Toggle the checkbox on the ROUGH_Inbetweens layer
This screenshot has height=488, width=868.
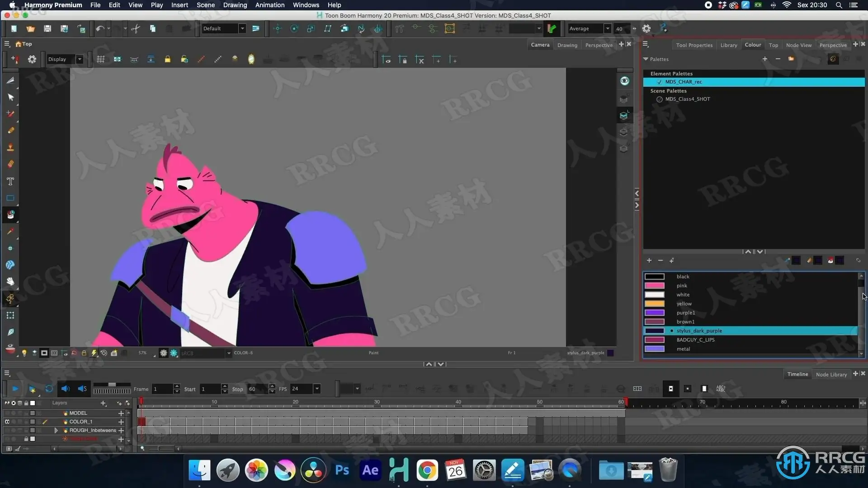click(33, 430)
